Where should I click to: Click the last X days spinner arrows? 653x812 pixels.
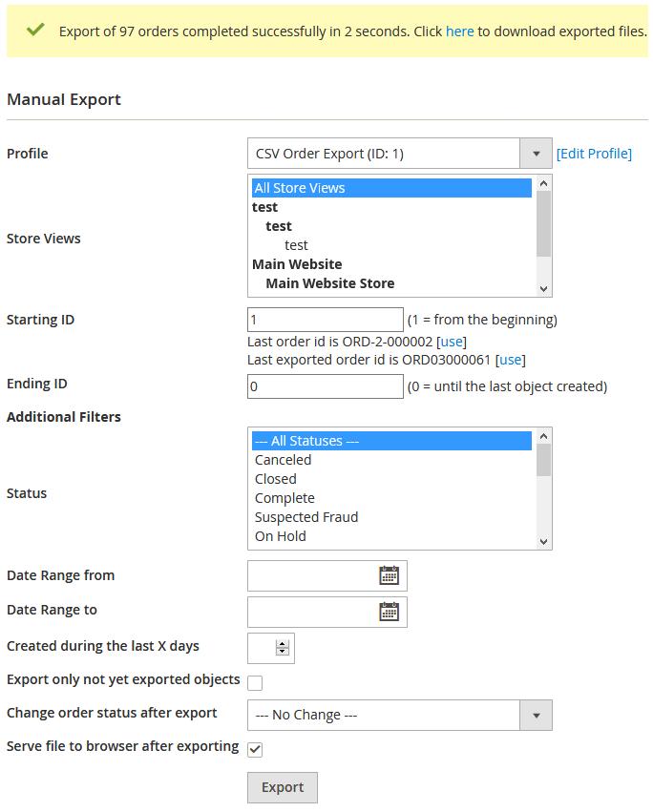tap(283, 647)
